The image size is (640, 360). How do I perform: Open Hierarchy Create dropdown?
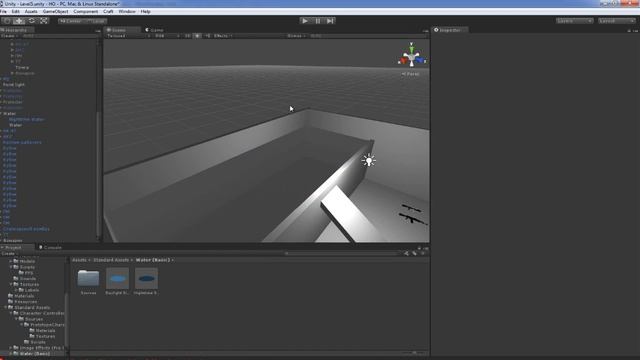tap(9, 36)
